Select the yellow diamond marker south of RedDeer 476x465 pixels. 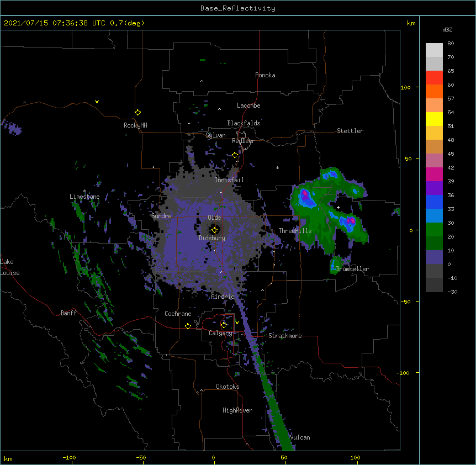point(235,155)
